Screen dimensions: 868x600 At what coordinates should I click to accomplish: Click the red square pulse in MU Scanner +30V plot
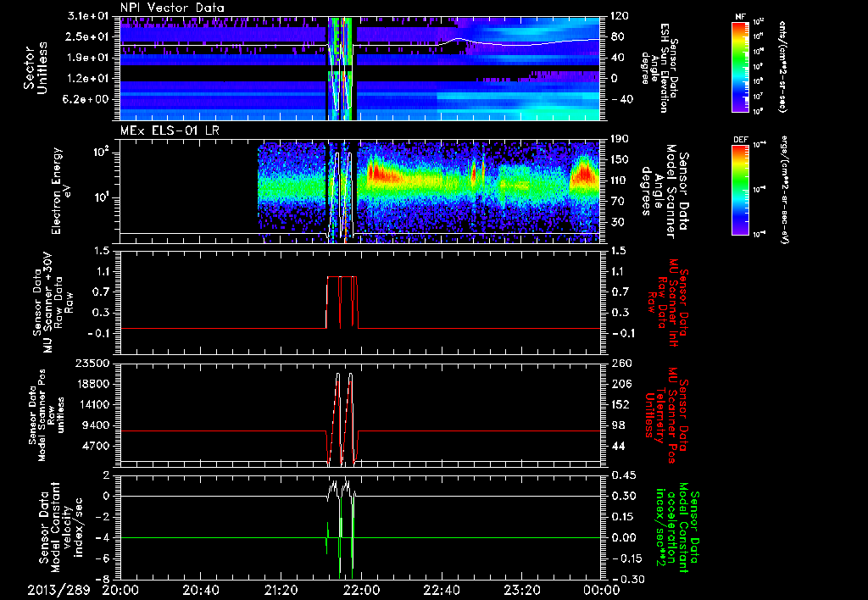[342, 303]
